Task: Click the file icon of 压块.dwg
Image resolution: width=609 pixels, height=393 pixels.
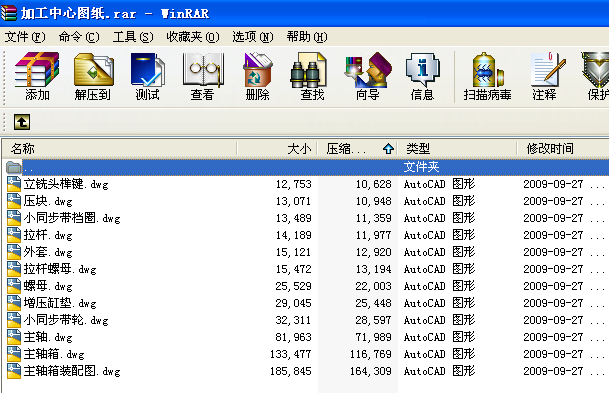Action: [x=14, y=201]
